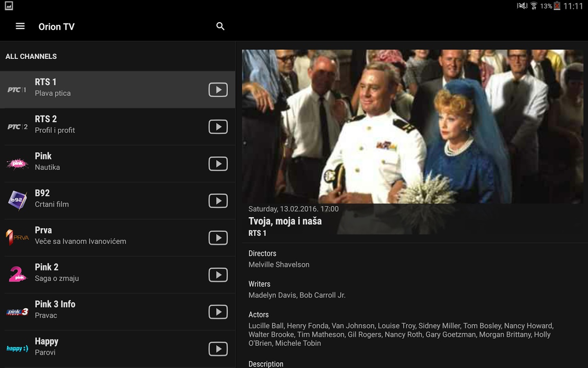588x368 pixels.
Task: Click the Happy channel logo
Action: pyautogui.click(x=17, y=349)
